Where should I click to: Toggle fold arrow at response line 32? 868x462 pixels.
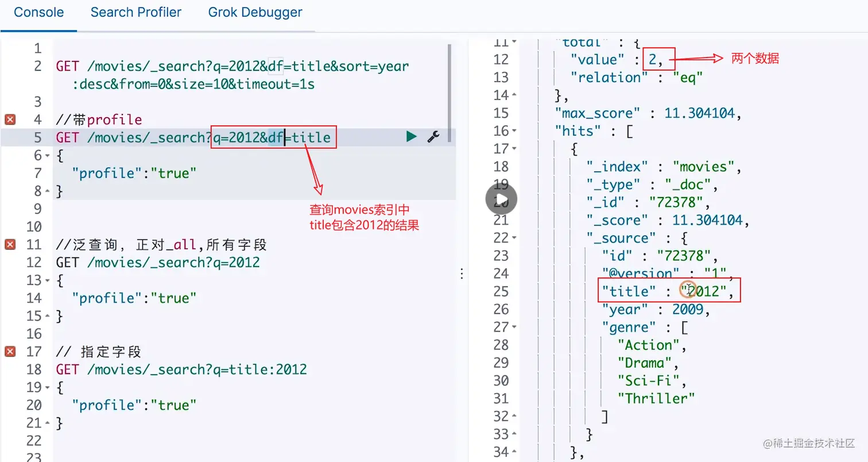tap(514, 416)
